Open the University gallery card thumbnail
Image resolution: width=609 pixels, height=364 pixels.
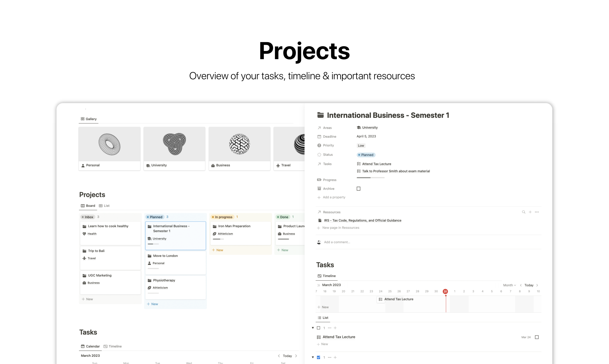tap(174, 144)
